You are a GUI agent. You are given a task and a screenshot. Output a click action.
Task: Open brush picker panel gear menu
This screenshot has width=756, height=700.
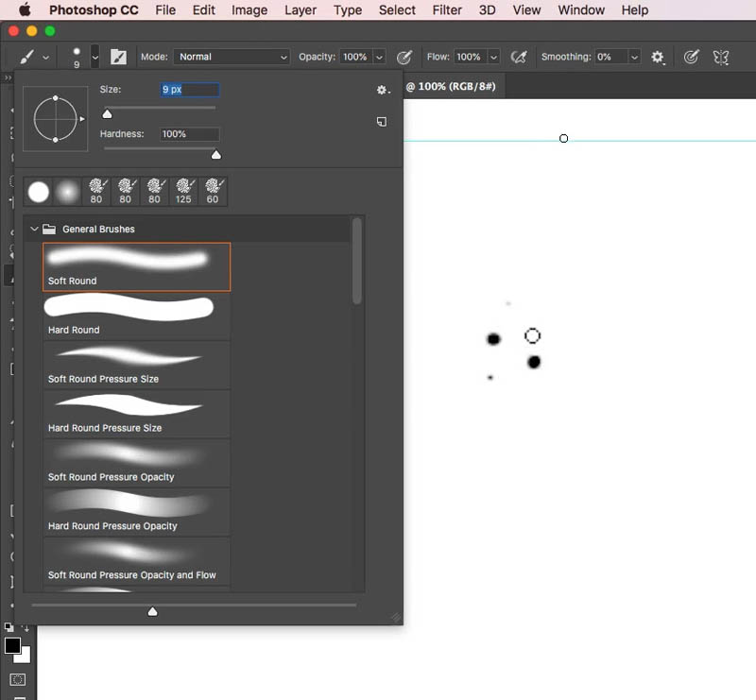[x=383, y=90]
